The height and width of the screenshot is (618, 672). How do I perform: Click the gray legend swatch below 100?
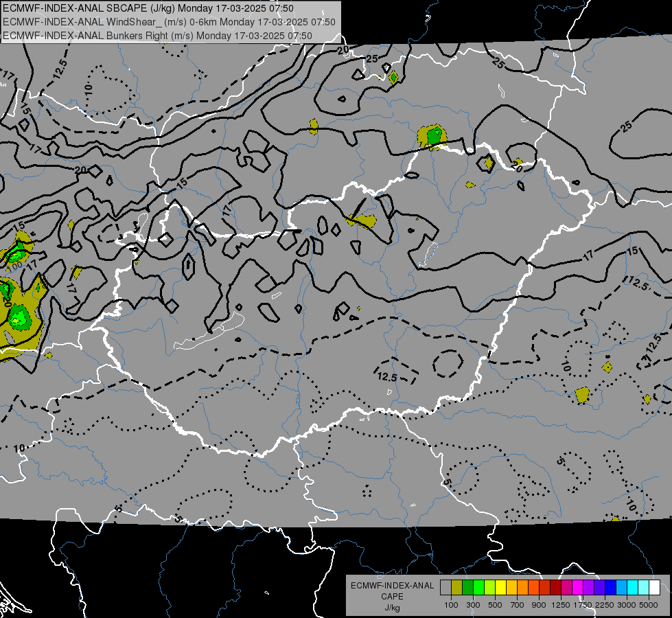click(445, 587)
